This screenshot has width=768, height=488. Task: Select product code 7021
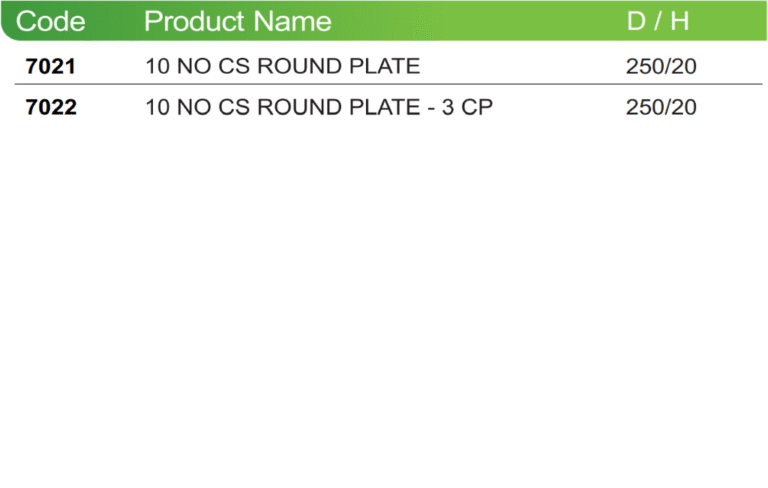click(50, 67)
